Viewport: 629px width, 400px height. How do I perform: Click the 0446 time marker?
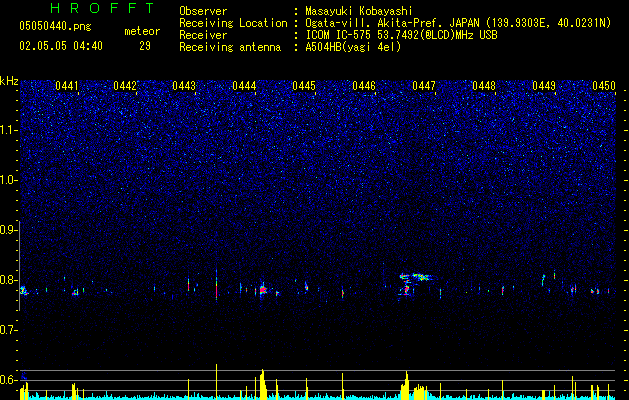(x=364, y=86)
